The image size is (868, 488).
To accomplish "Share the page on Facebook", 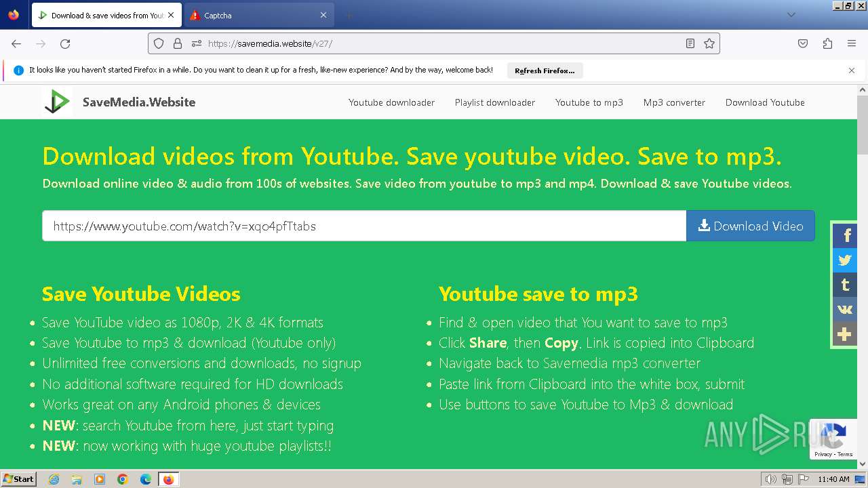I will pyautogui.click(x=845, y=236).
